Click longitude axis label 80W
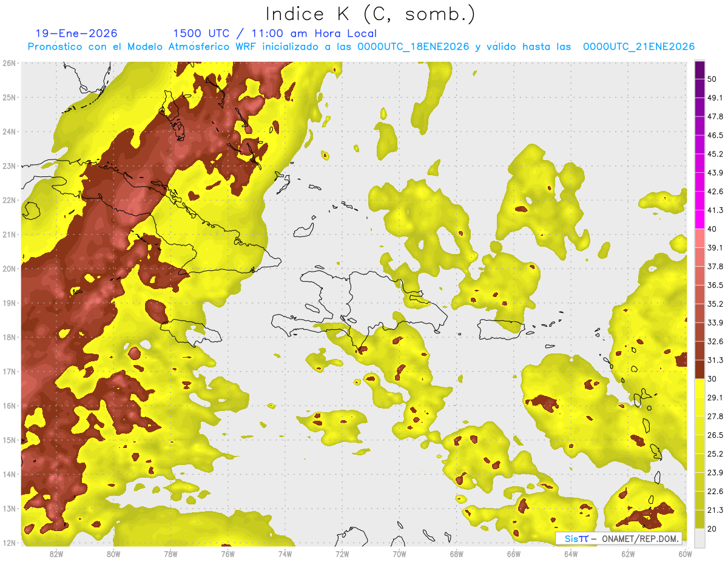 tap(113, 554)
